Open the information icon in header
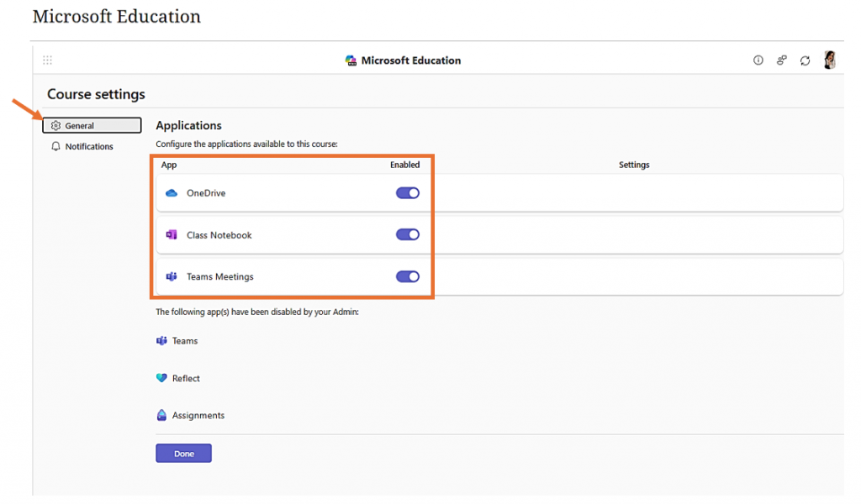Image resolution: width=861 pixels, height=504 pixels. point(758,60)
